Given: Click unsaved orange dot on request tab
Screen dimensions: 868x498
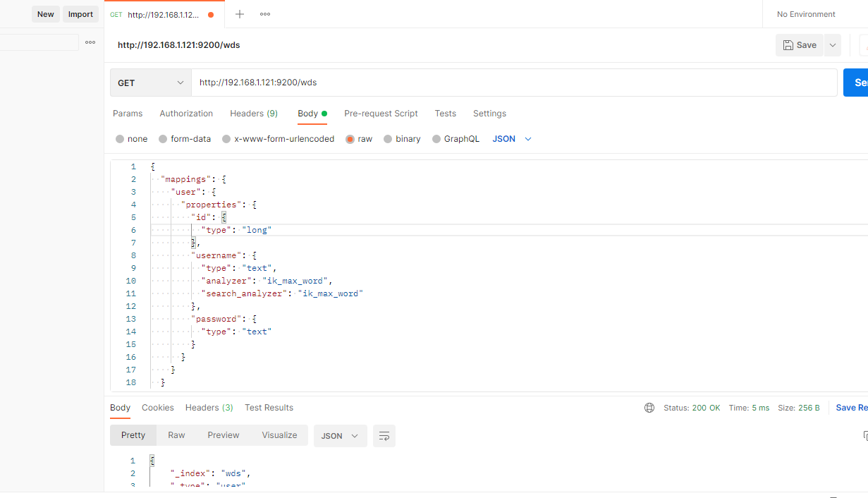Looking at the screenshot, I should [211, 15].
